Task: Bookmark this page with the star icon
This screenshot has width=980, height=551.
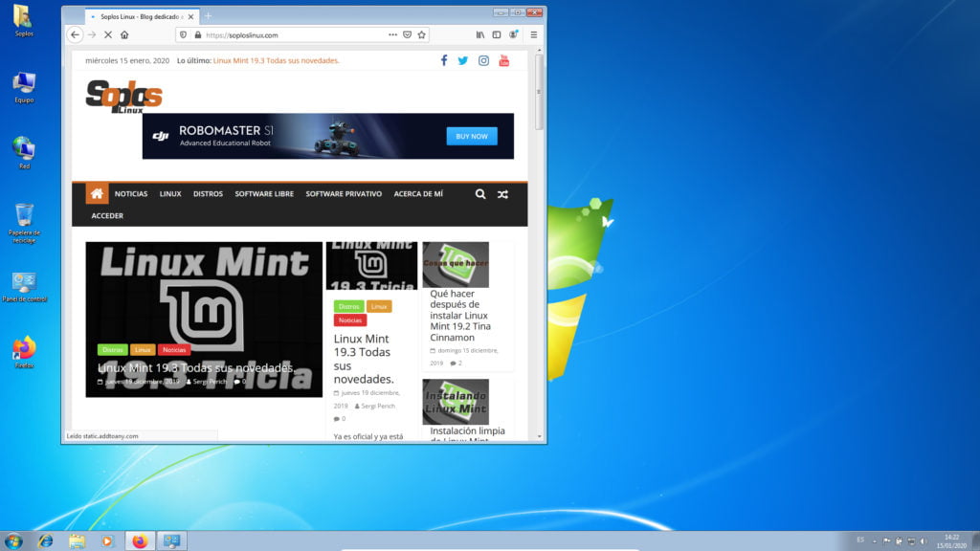Action: (422, 35)
